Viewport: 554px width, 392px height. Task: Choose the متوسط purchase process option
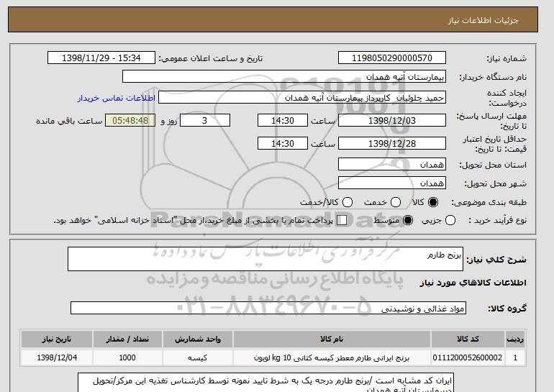pyautogui.click(x=408, y=220)
